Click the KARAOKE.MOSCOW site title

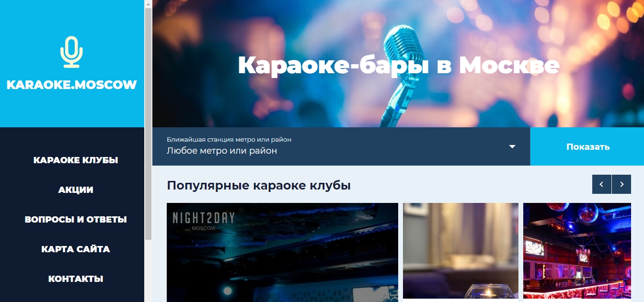coord(72,85)
